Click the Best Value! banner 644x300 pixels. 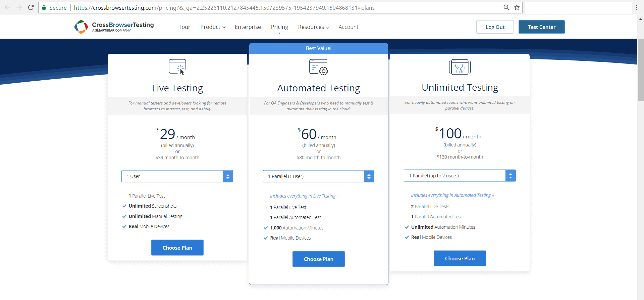pyautogui.click(x=319, y=48)
